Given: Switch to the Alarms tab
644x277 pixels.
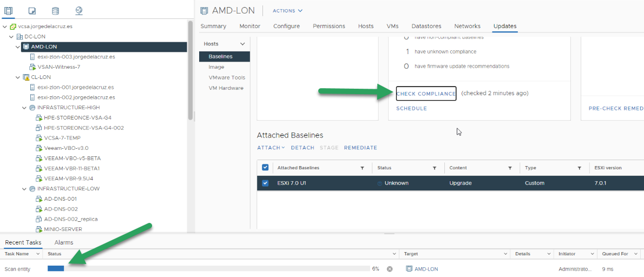Looking at the screenshot, I should (64, 242).
